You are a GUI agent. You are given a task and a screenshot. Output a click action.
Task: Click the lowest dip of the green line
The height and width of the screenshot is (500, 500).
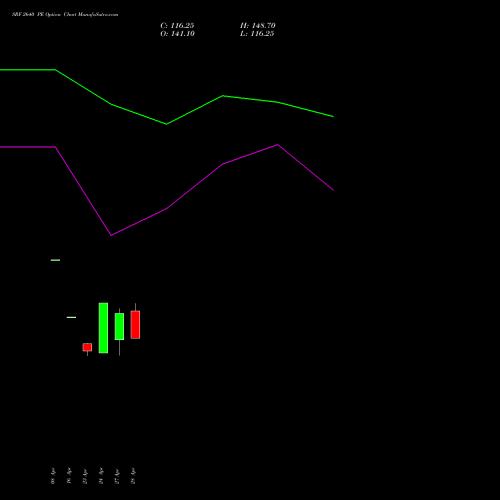point(166,124)
